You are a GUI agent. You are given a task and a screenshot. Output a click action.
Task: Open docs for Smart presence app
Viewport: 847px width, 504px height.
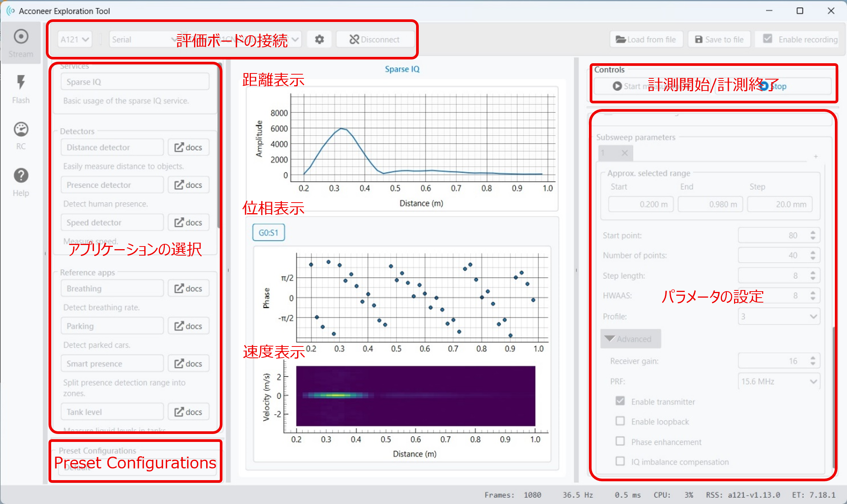pyautogui.click(x=188, y=364)
